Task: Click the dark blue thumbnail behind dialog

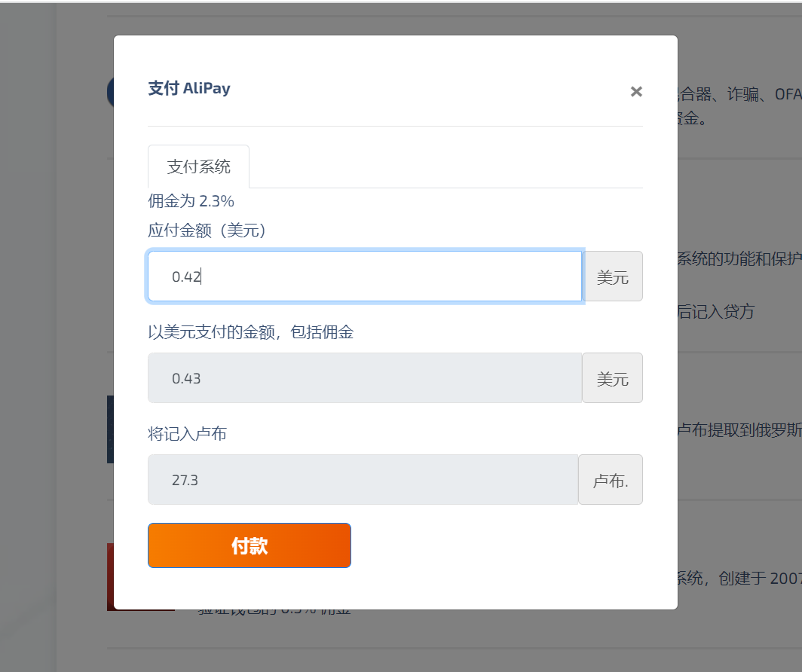Action: coord(110,429)
